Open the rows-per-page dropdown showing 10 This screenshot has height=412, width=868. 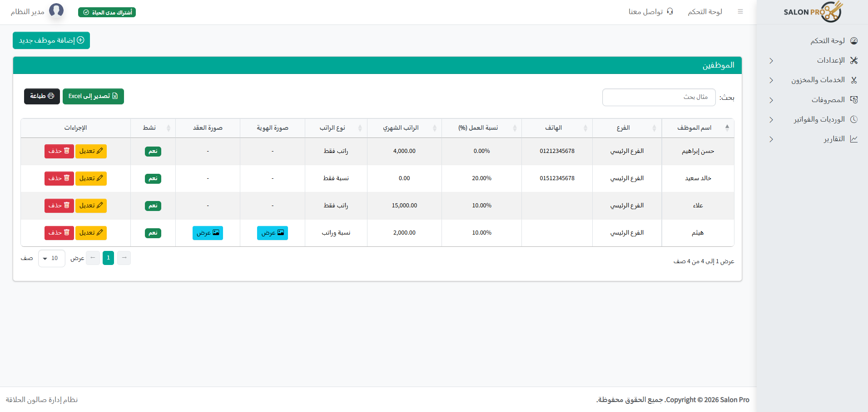51,258
